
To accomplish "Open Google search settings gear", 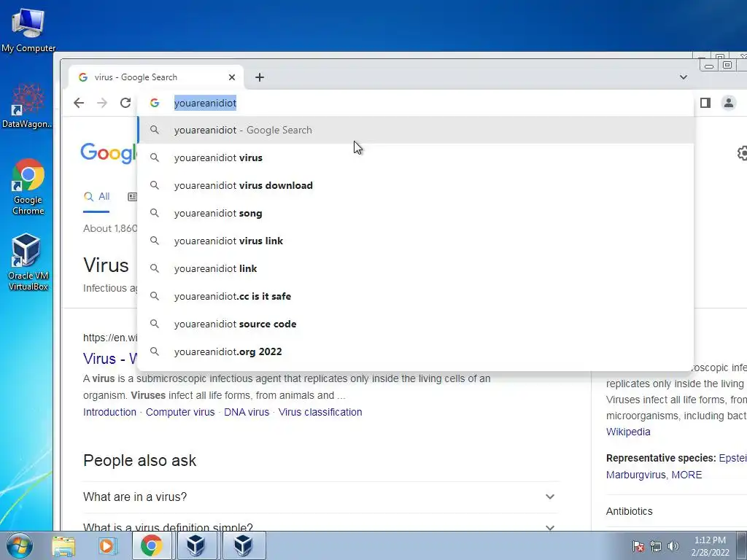I will [x=742, y=153].
